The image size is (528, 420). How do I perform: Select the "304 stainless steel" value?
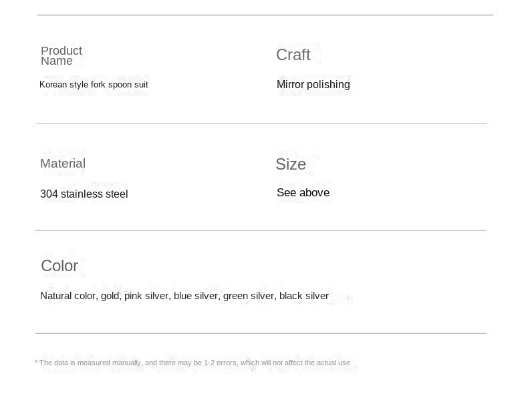[x=84, y=194]
